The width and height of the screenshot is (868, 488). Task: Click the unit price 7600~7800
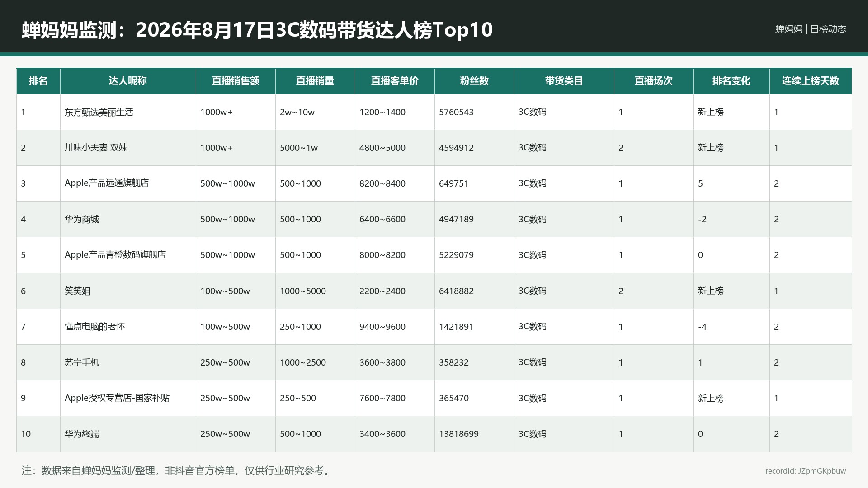tap(382, 398)
